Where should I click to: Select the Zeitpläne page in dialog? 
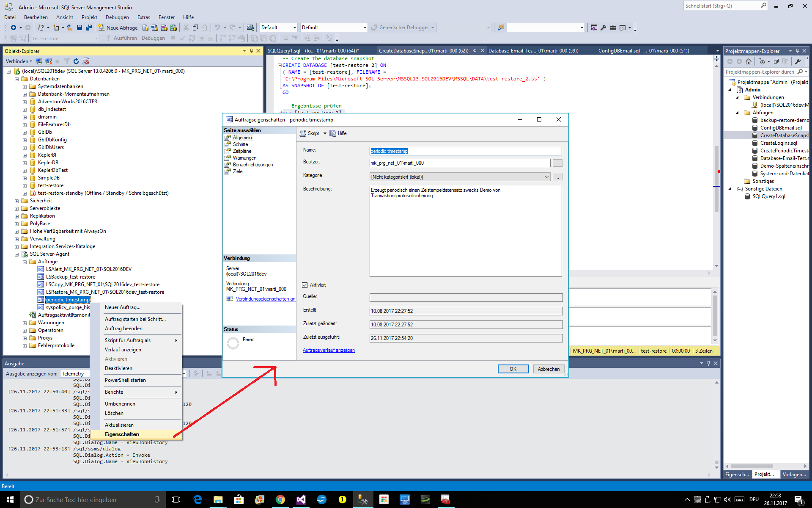pos(242,151)
